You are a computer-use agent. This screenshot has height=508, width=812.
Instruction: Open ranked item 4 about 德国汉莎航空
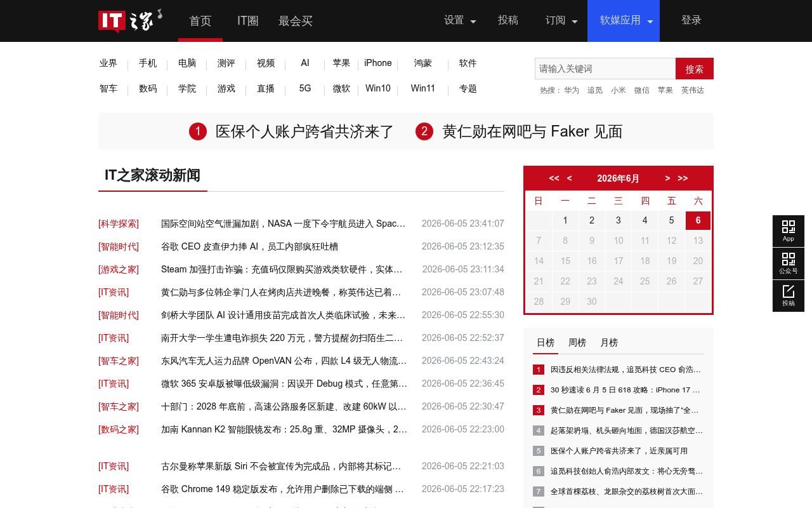tap(626, 431)
